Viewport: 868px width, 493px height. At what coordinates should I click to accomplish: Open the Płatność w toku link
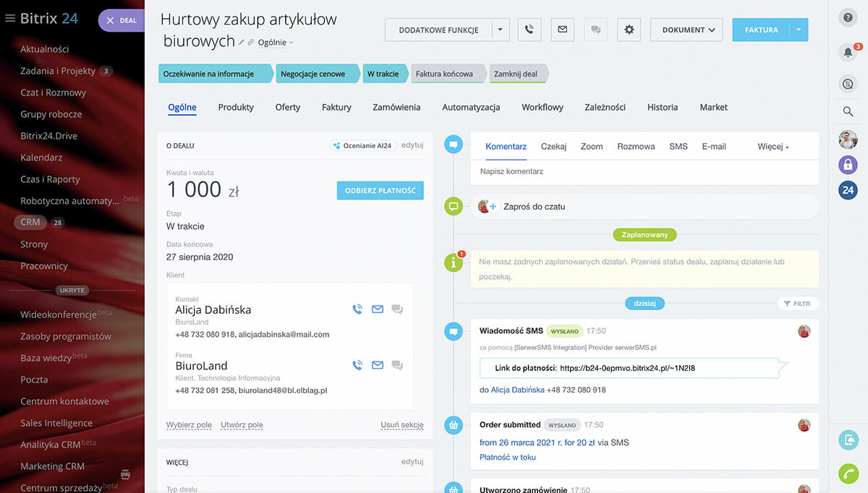pyautogui.click(x=508, y=457)
